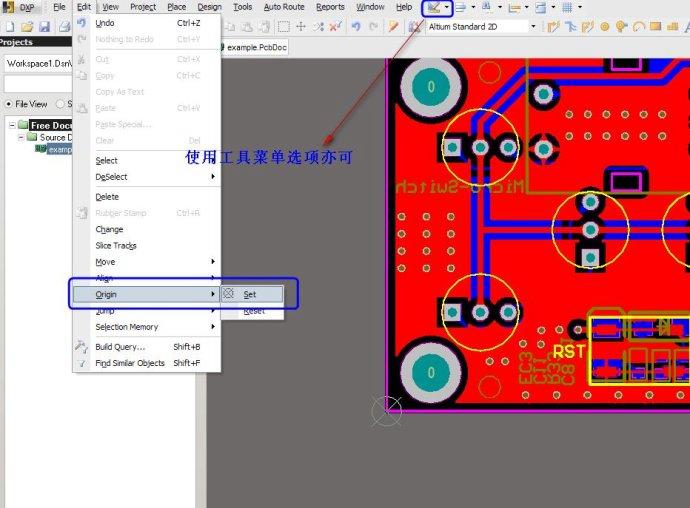
Task: Click the place pad icon
Action: [605, 27]
